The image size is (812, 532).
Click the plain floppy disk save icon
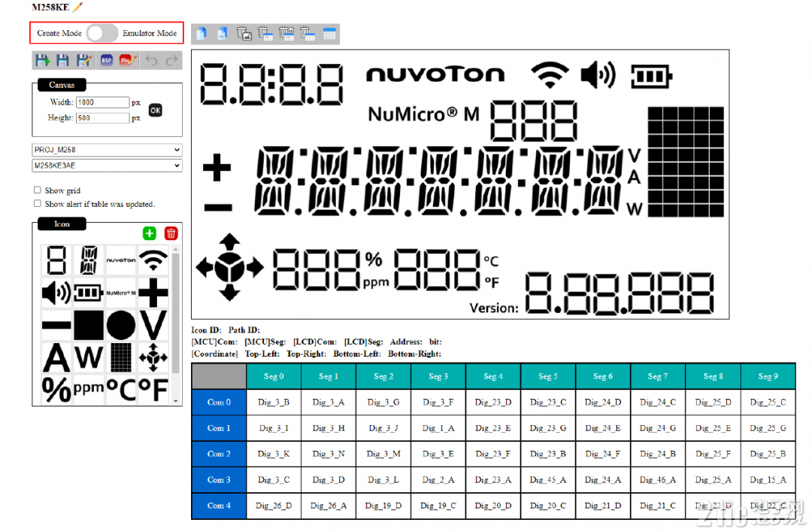62,61
